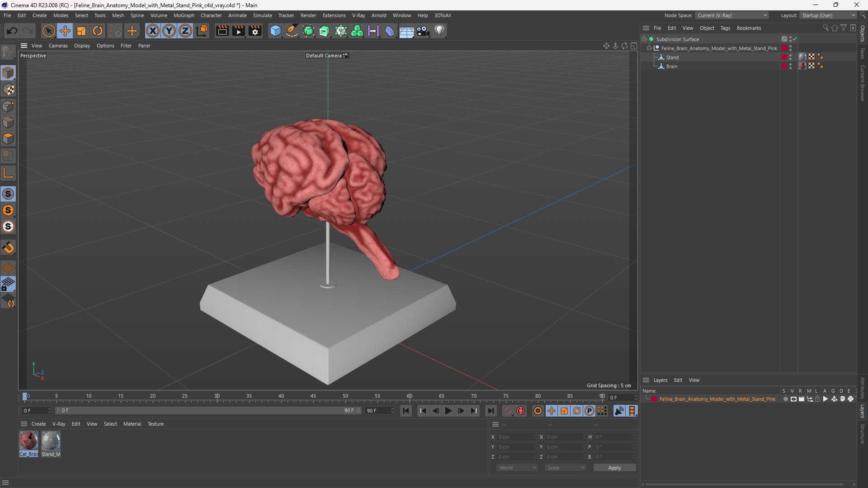
Task: Open the Layout Startup dropdown
Action: tap(828, 15)
